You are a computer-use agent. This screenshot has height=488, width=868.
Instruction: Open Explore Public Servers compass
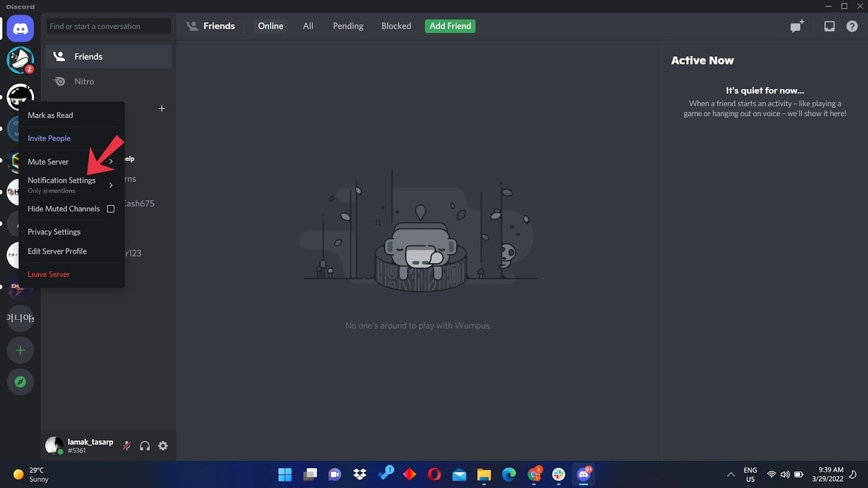click(x=20, y=382)
